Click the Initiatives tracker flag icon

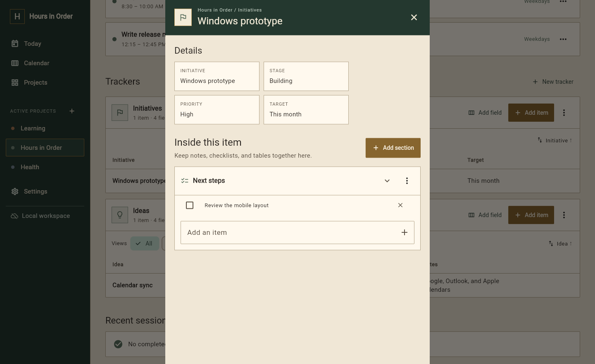(120, 113)
